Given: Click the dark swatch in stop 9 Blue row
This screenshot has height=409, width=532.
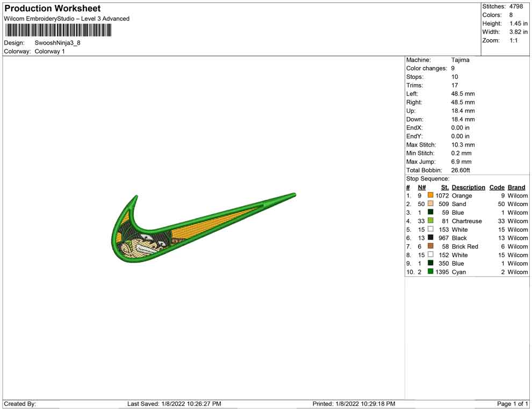Looking at the screenshot, I should tap(430, 263).
